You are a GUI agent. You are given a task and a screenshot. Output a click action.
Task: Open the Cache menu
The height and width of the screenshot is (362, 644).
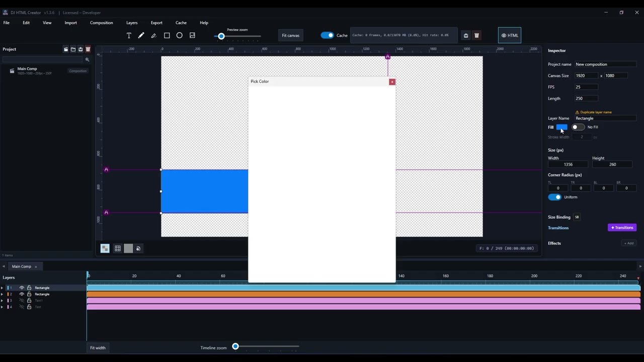181,23
